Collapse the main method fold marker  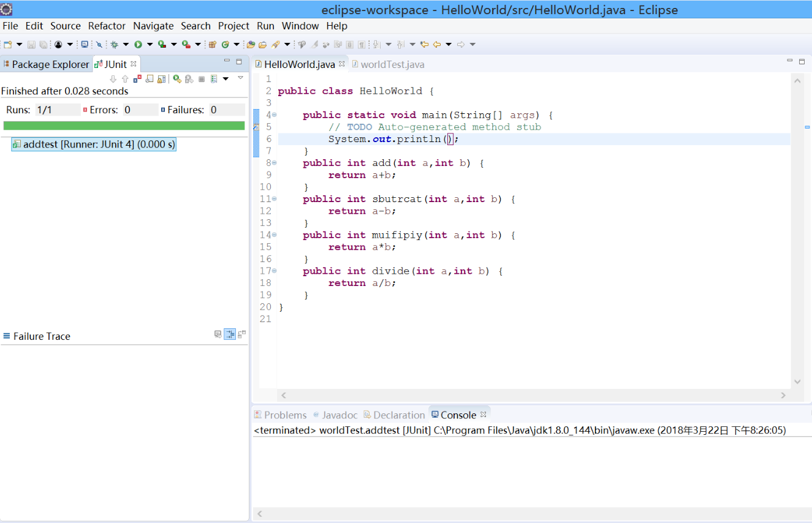(275, 115)
